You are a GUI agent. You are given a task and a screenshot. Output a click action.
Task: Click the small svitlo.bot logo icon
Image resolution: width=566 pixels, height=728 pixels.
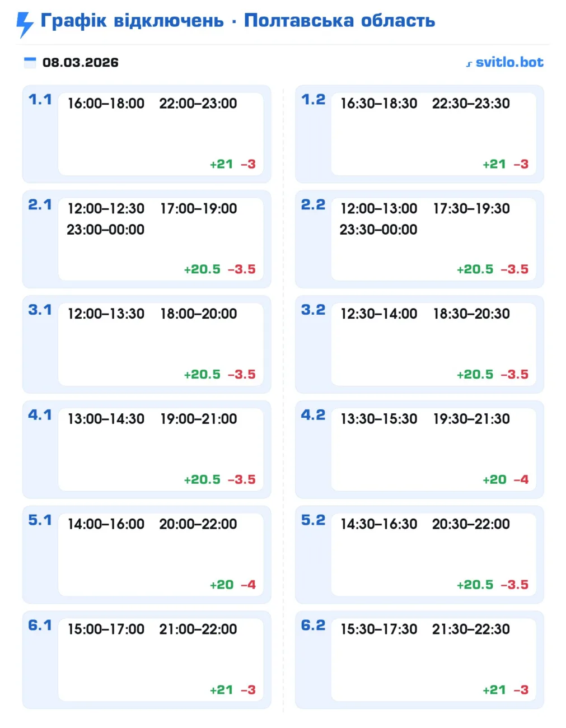[x=469, y=64]
